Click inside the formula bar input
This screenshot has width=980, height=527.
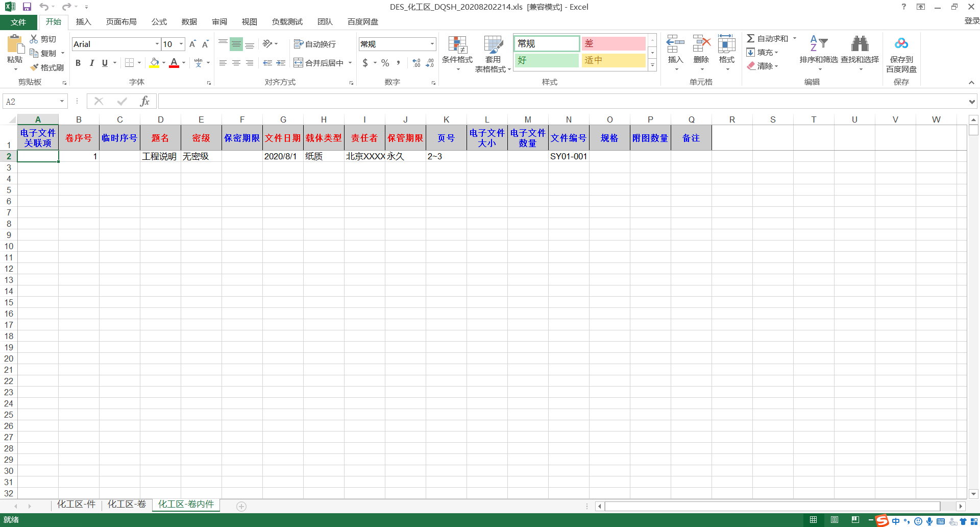(562, 101)
